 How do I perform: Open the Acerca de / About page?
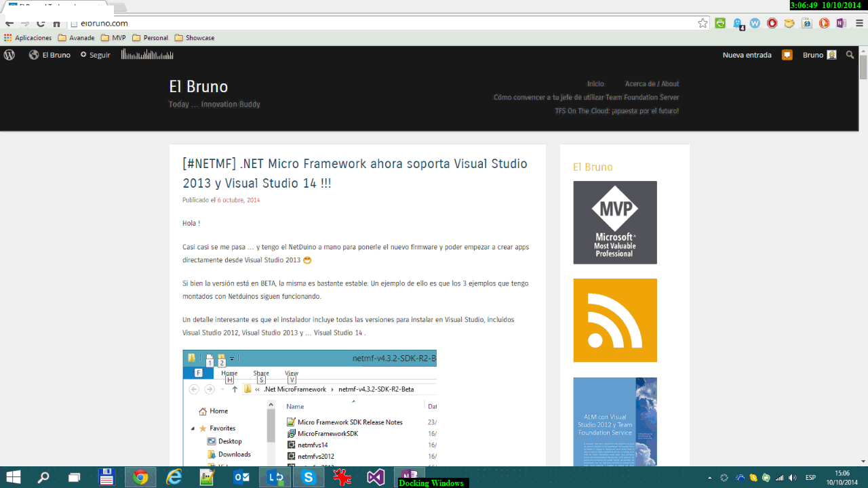[x=652, y=83]
